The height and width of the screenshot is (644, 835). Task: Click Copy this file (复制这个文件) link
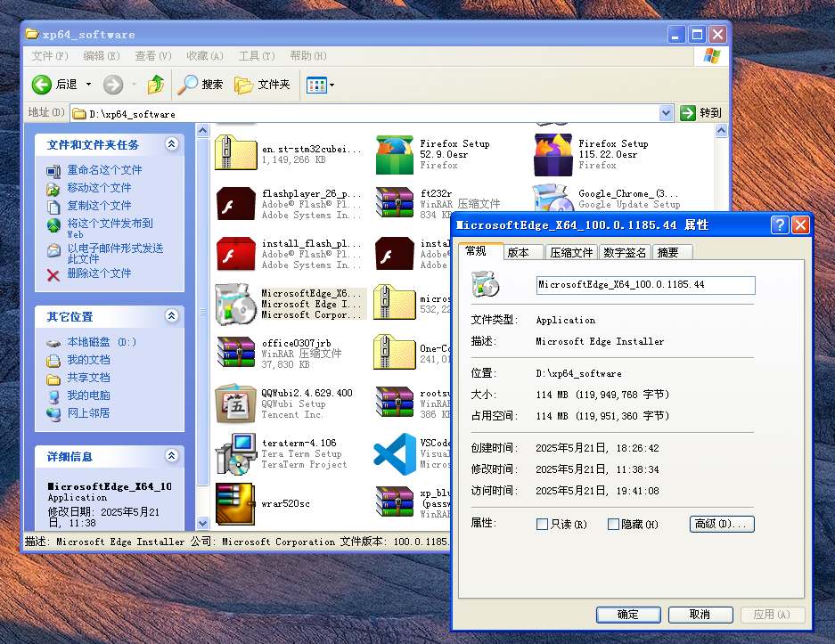[99, 206]
